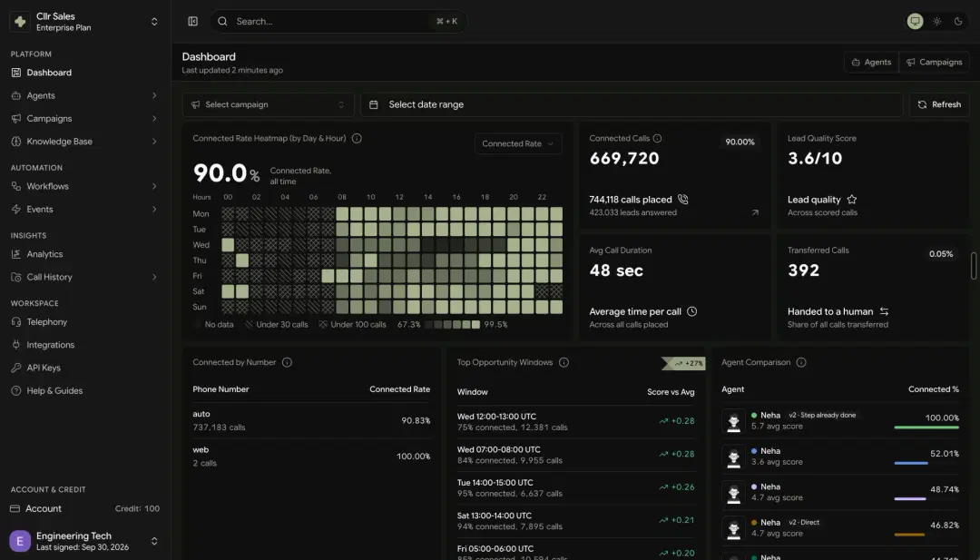This screenshot has height=560, width=980.
Task: Click the +27% trend badge
Action: 684,363
